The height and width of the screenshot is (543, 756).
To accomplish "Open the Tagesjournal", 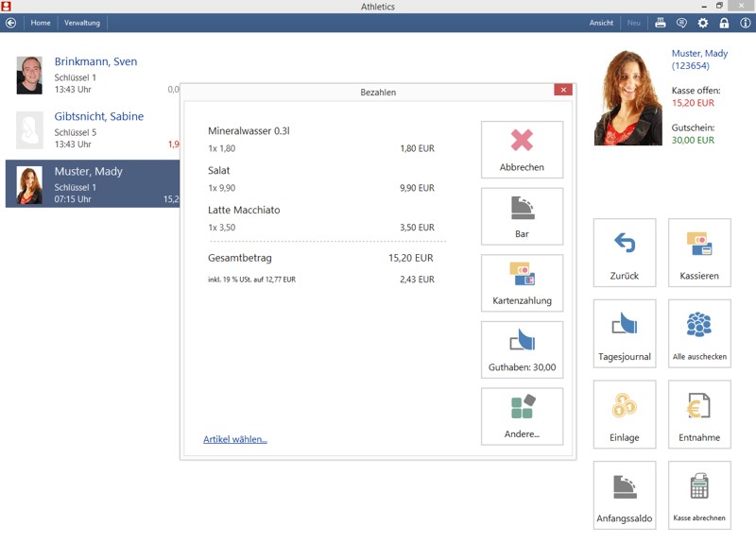I will pyautogui.click(x=625, y=334).
